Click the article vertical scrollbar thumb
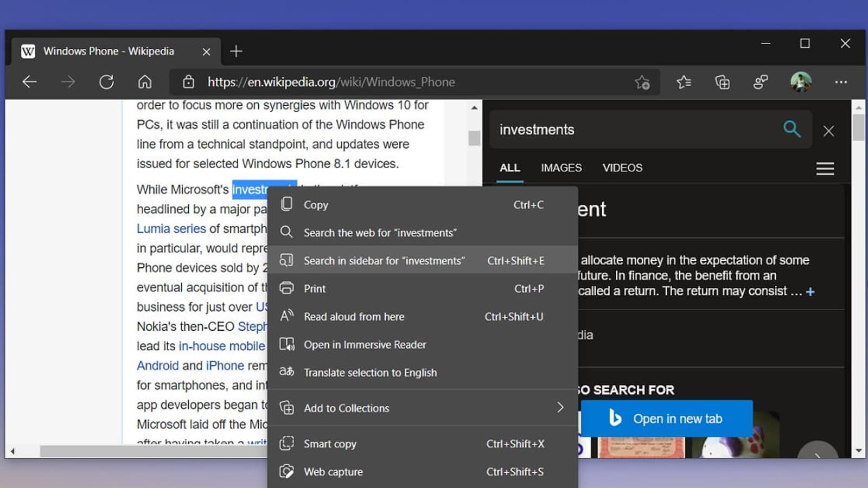 pyautogui.click(x=474, y=138)
